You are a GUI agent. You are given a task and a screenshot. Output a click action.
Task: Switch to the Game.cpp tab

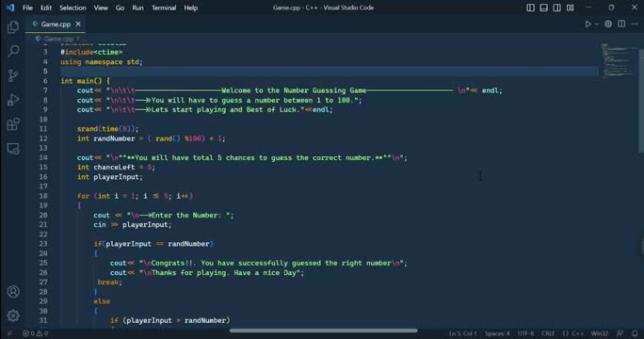[56, 24]
